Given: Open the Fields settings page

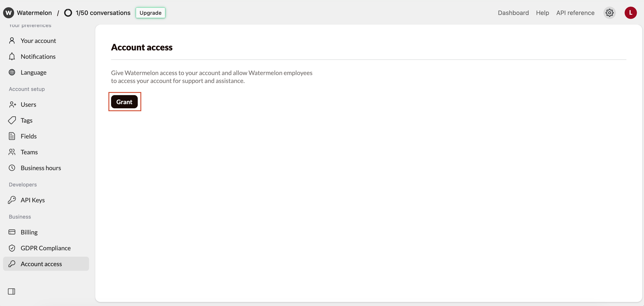Looking at the screenshot, I should tap(46, 136).
